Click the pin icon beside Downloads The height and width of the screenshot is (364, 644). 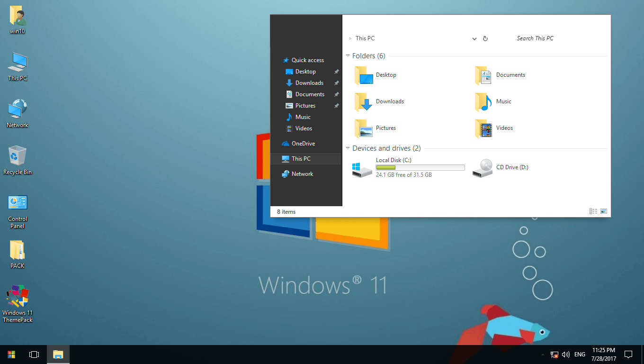tap(336, 83)
